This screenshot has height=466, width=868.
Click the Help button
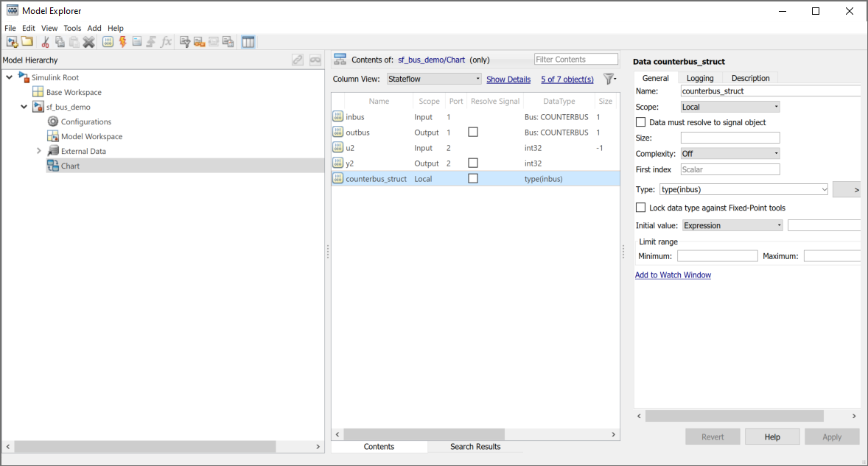coord(771,437)
